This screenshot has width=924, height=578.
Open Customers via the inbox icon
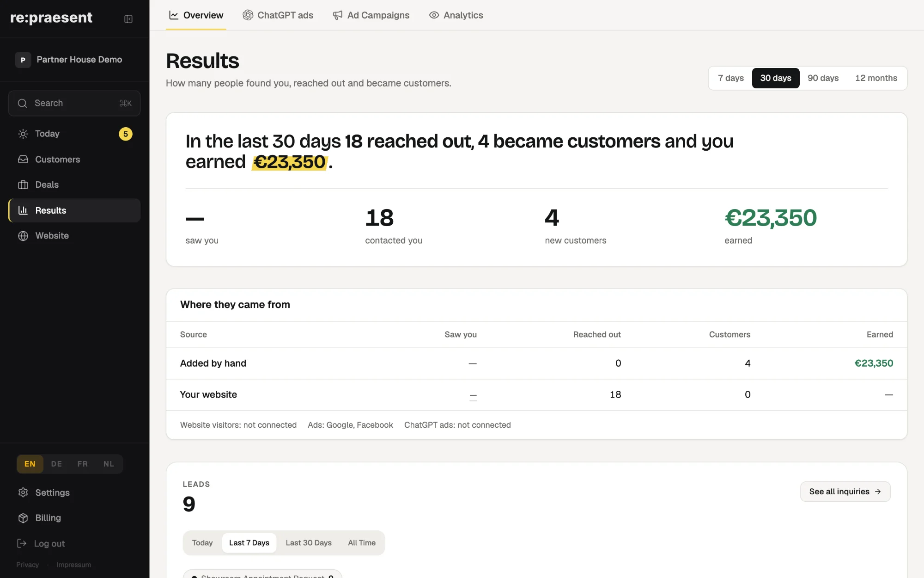point(23,160)
